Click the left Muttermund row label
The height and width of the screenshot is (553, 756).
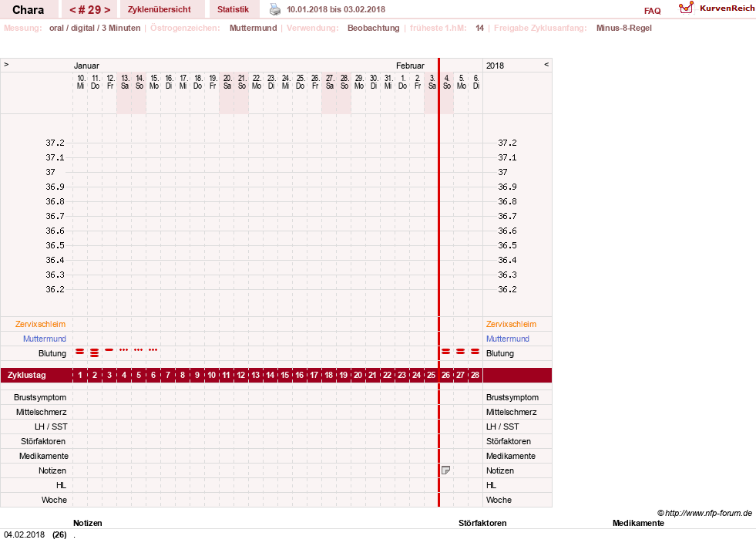click(45, 339)
